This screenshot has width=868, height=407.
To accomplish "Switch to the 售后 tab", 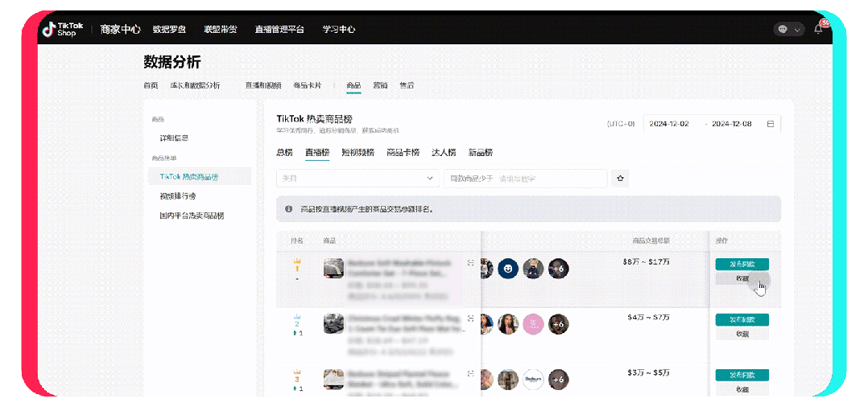I will point(407,85).
